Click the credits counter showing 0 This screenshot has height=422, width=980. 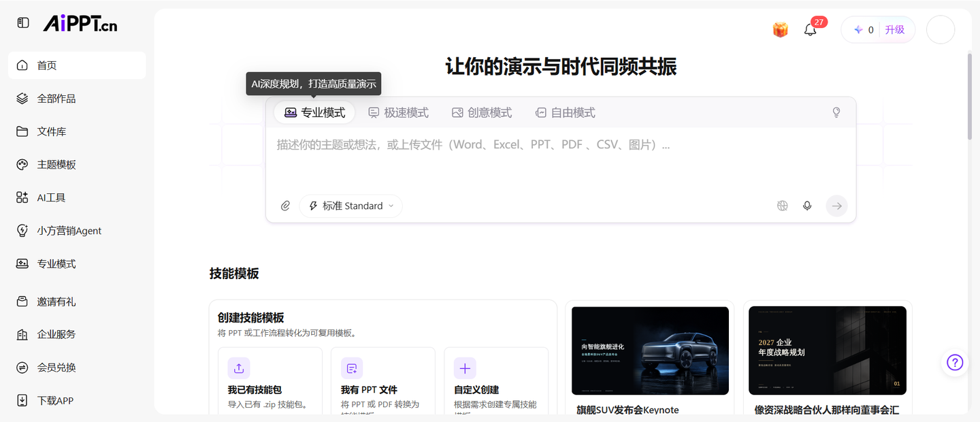864,30
